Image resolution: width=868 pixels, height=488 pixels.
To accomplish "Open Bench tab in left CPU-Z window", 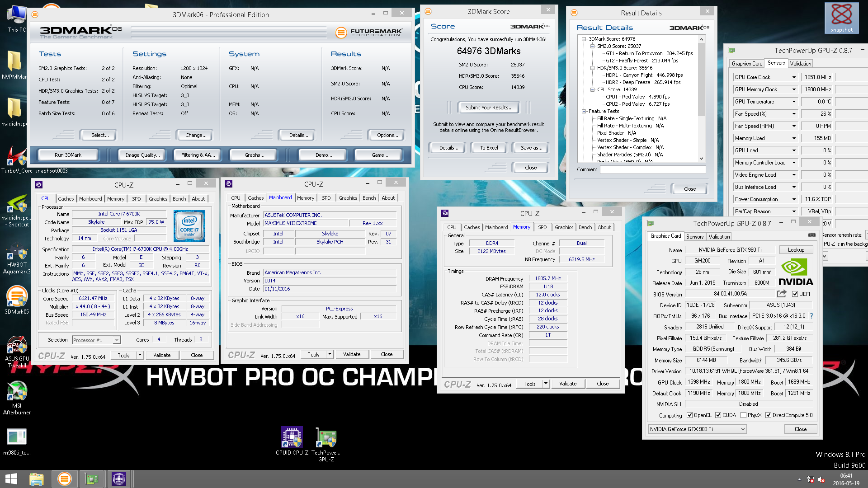I will 179,199.
